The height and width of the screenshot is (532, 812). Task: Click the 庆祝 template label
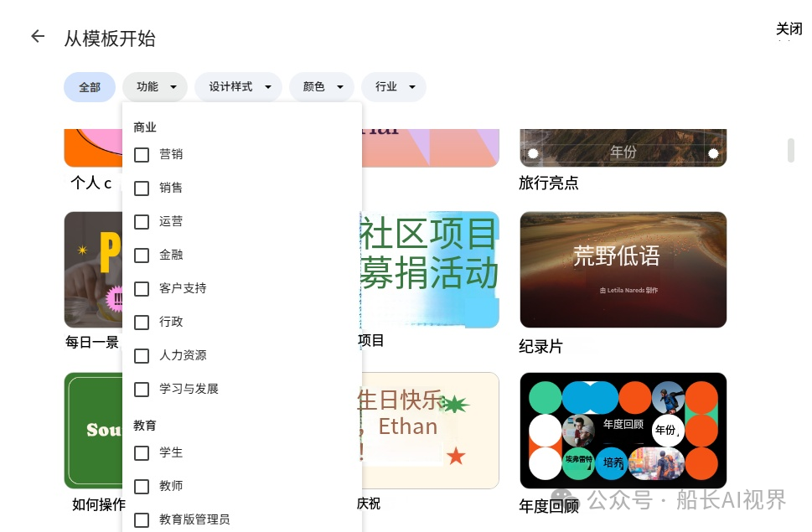pyautogui.click(x=369, y=504)
